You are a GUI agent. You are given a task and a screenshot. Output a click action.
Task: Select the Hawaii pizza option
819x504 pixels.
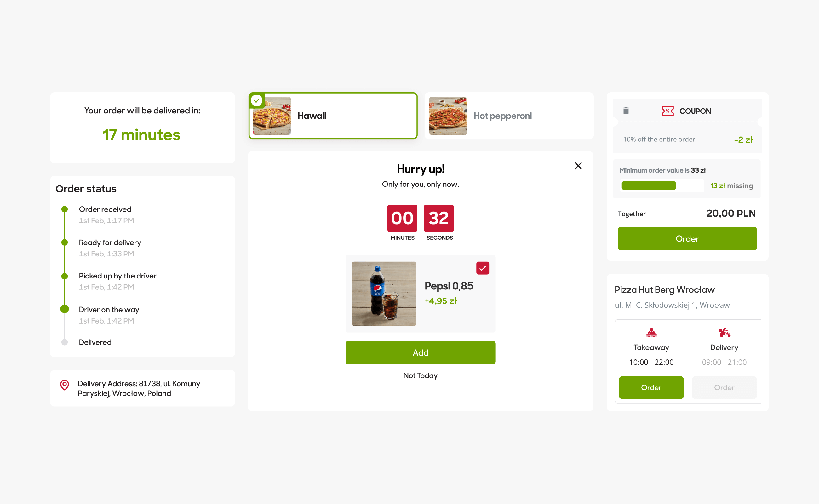pos(333,116)
